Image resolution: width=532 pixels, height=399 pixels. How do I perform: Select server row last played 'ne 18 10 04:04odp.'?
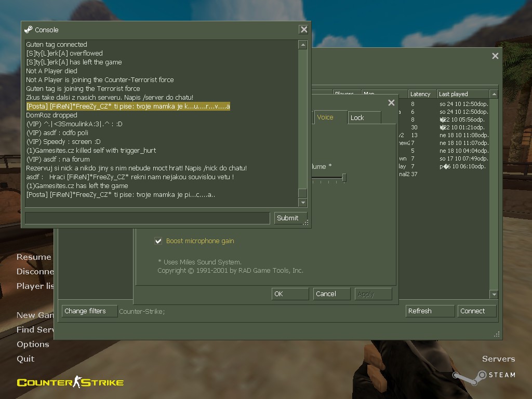(x=445, y=151)
